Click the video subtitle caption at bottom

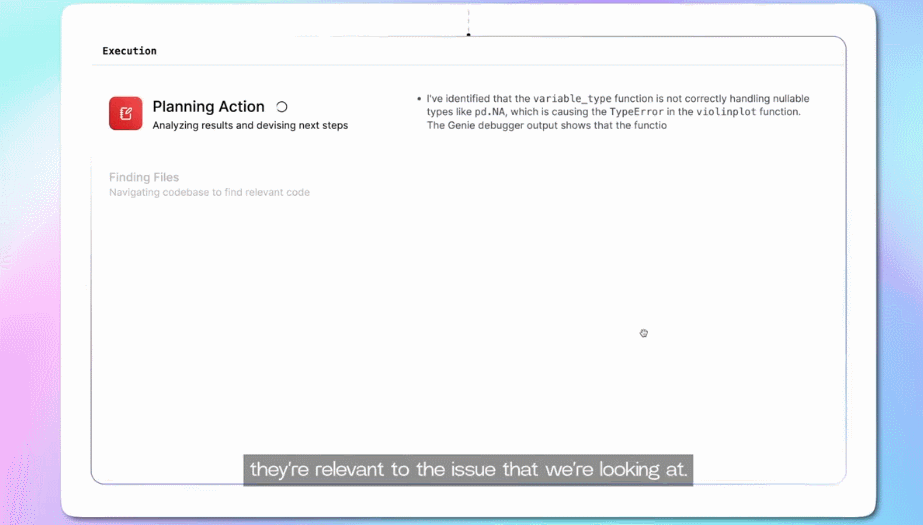coord(468,469)
